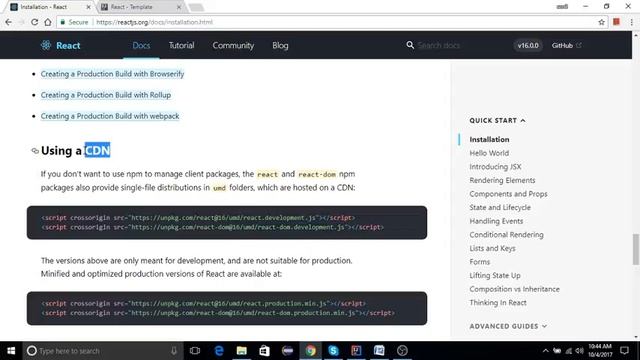Click the v16.0.0 version badge

point(528,45)
